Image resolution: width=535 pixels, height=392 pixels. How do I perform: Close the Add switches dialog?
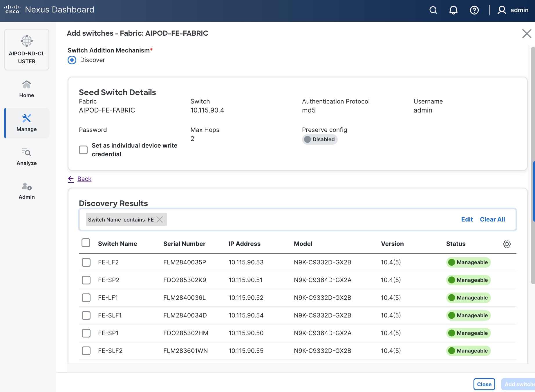[x=527, y=34]
